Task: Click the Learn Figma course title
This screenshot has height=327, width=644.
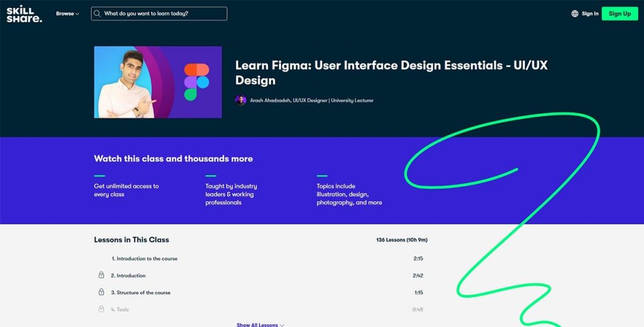Action: (x=391, y=73)
